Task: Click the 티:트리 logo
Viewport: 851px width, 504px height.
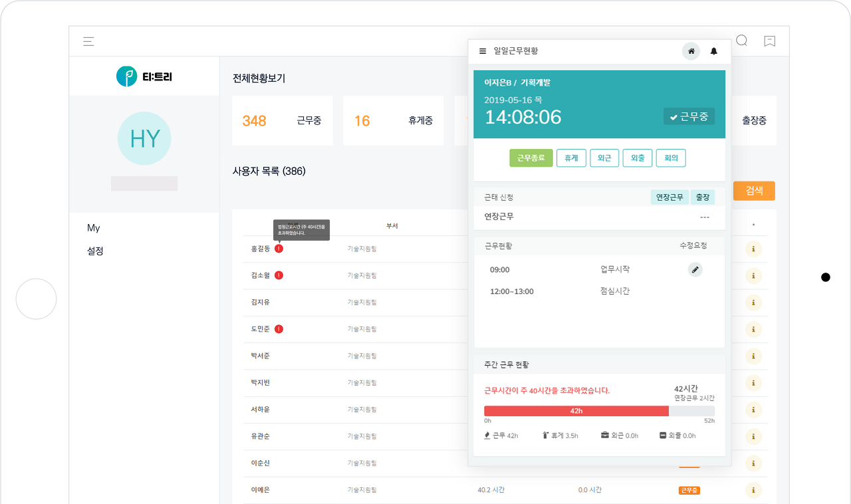Action: [144, 76]
